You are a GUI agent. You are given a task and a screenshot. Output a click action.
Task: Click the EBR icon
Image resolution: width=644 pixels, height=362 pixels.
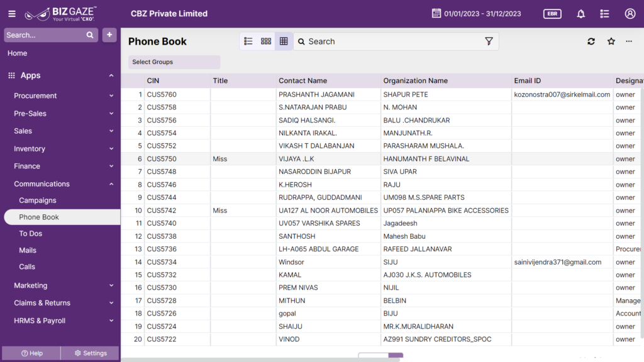tap(552, 14)
